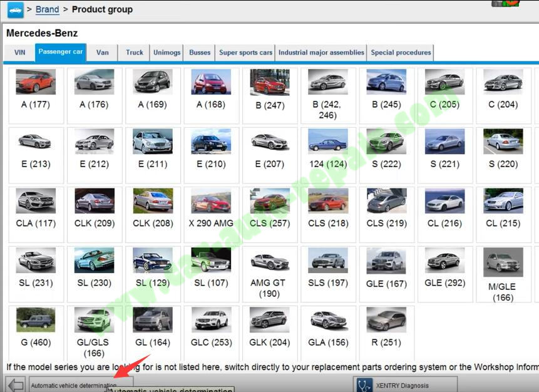This screenshot has width=539, height=392.
Task: Switch to the Truck tab
Action: (135, 53)
